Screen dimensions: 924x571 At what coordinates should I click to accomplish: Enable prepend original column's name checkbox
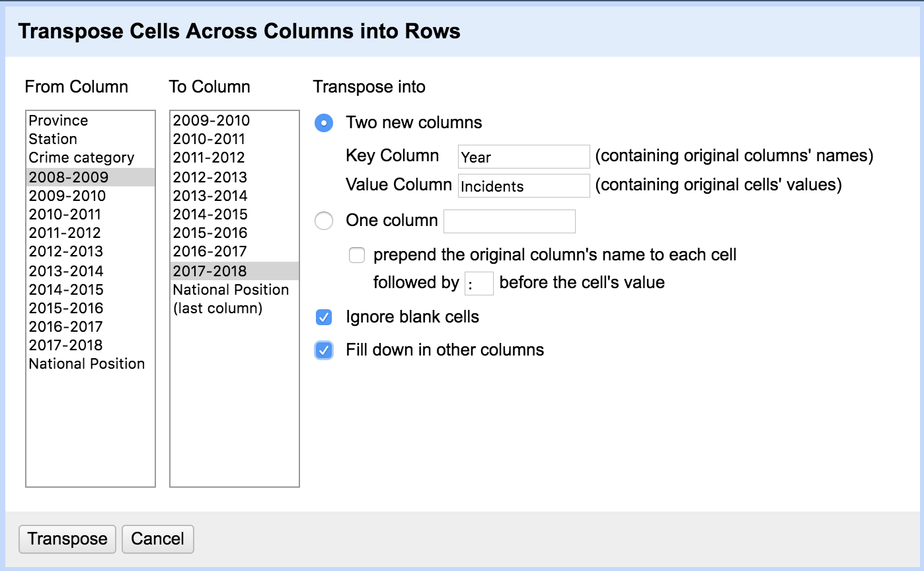click(x=357, y=255)
